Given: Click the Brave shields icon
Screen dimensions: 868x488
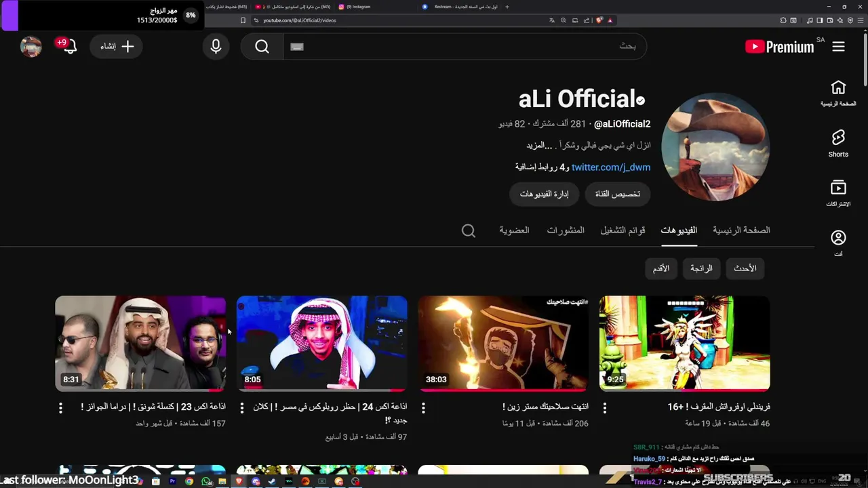Looking at the screenshot, I should pos(599,20).
